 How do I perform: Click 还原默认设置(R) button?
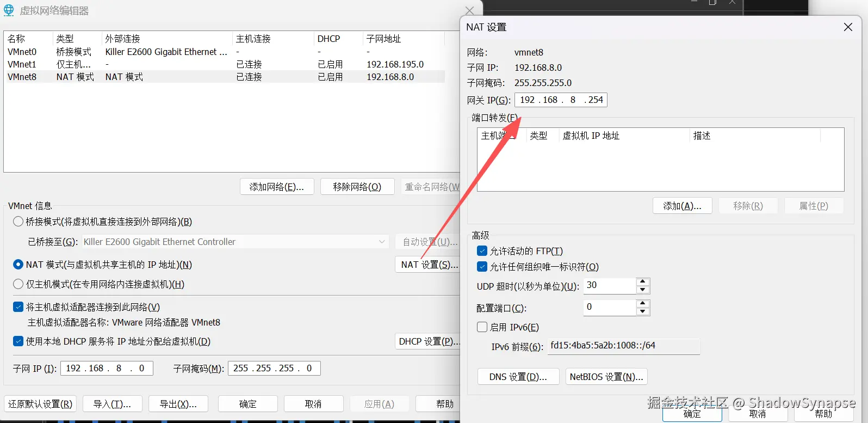coord(40,404)
